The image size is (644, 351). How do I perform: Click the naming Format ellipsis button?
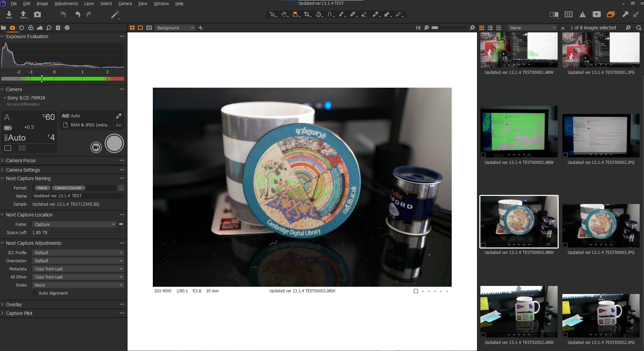(x=121, y=188)
